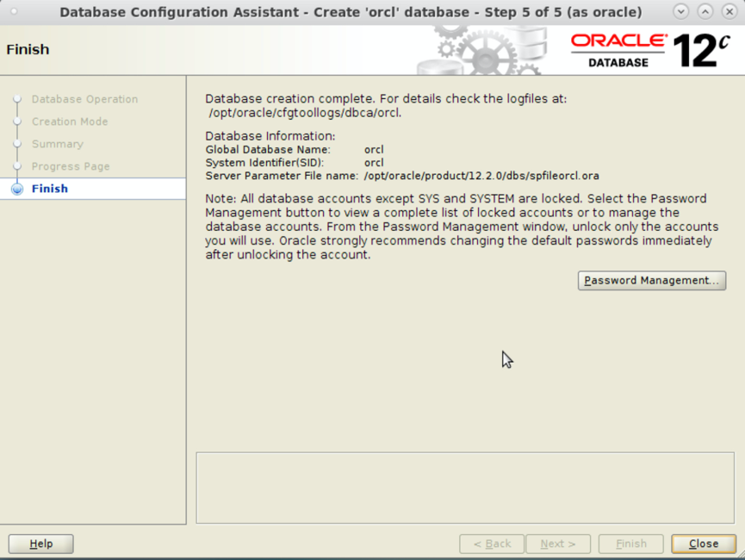Close the window with title bar X
The image size is (745, 560).
(x=729, y=11)
